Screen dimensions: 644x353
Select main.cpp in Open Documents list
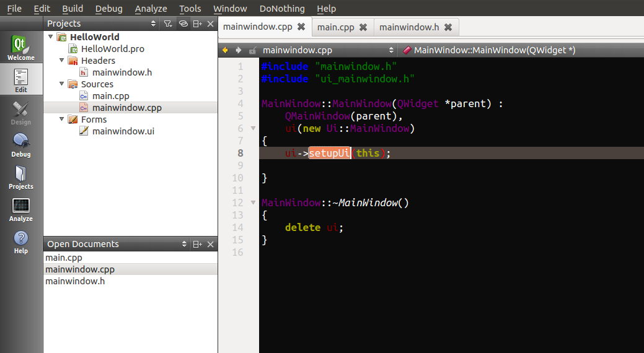click(64, 258)
